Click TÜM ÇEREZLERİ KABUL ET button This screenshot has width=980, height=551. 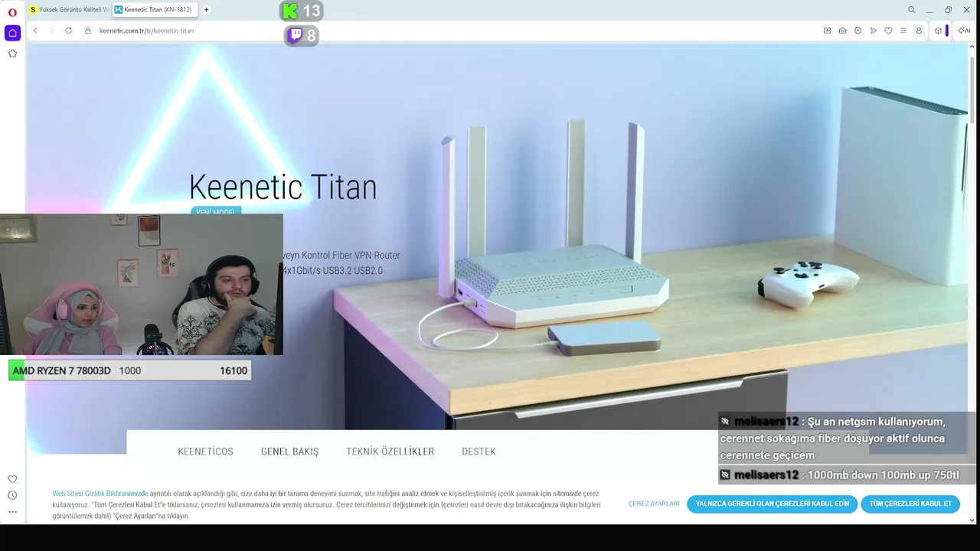[910, 504]
